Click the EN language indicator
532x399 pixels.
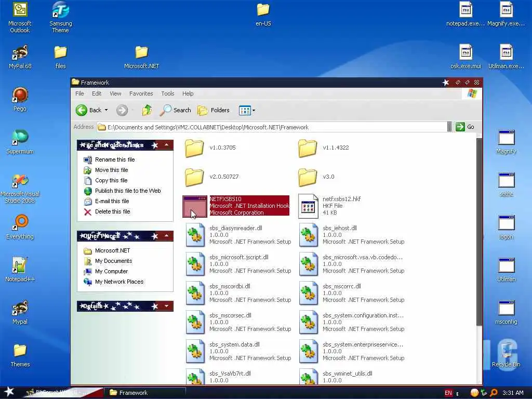coord(448,393)
